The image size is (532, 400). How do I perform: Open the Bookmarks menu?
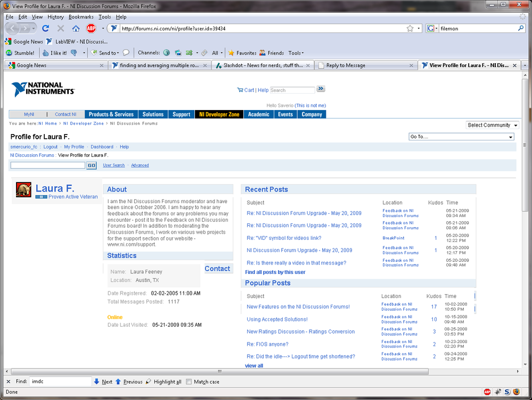(81, 17)
